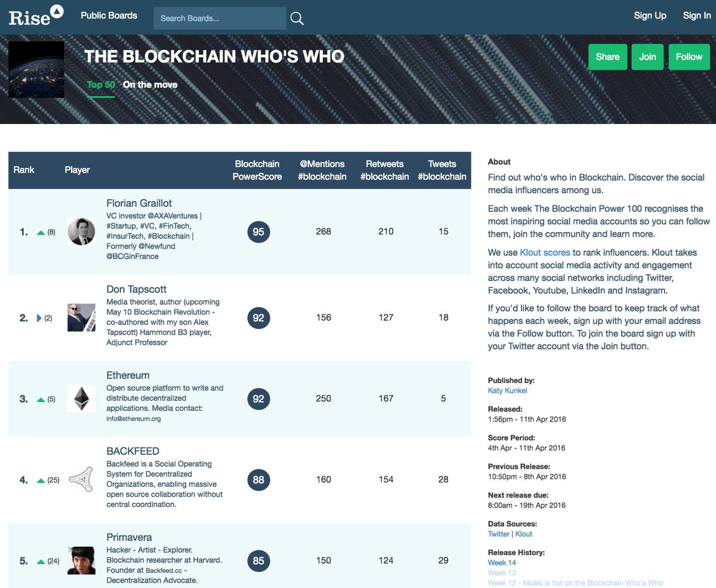Open Florian Graillot's player name
The height and width of the screenshot is (588, 716).
pyautogui.click(x=139, y=203)
